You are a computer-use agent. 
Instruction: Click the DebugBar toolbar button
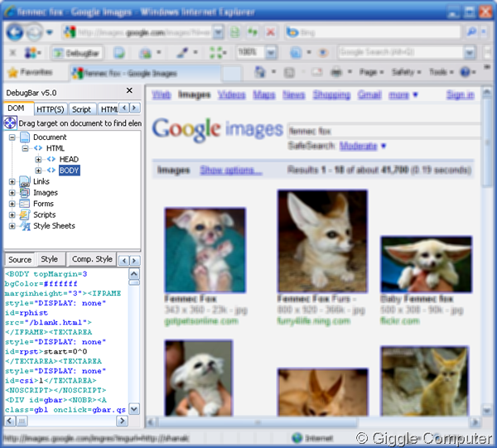tap(77, 53)
